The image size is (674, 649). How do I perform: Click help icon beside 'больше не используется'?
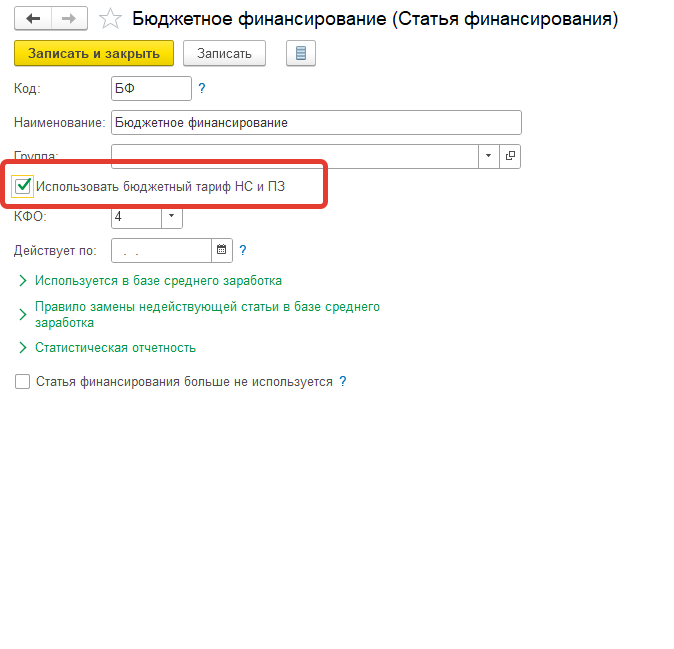(343, 382)
